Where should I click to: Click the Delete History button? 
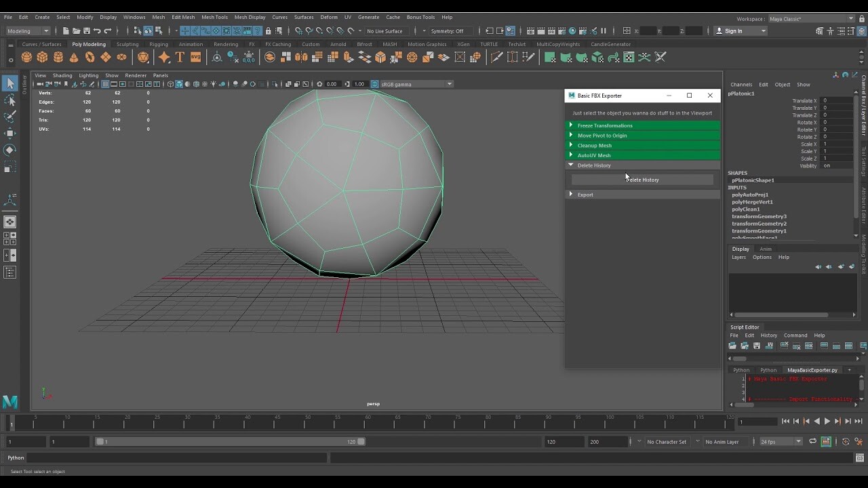pos(642,180)
